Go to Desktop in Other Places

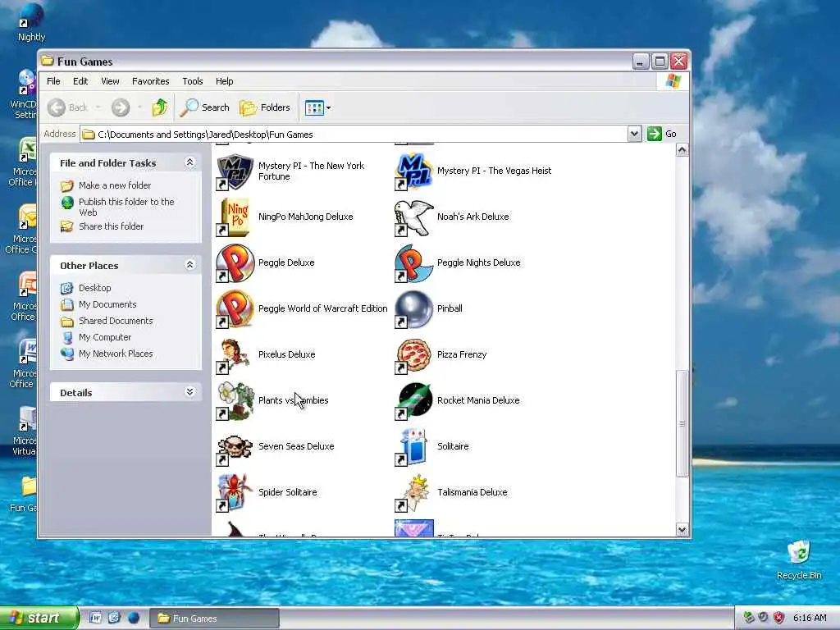tap(95, 288)
